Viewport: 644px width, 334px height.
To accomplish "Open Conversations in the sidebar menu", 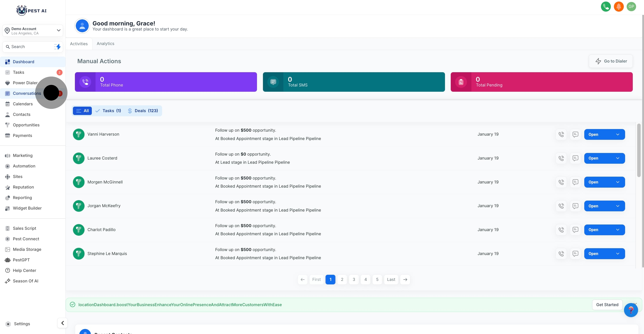I will pyautogui.click(x=27, y=93).
